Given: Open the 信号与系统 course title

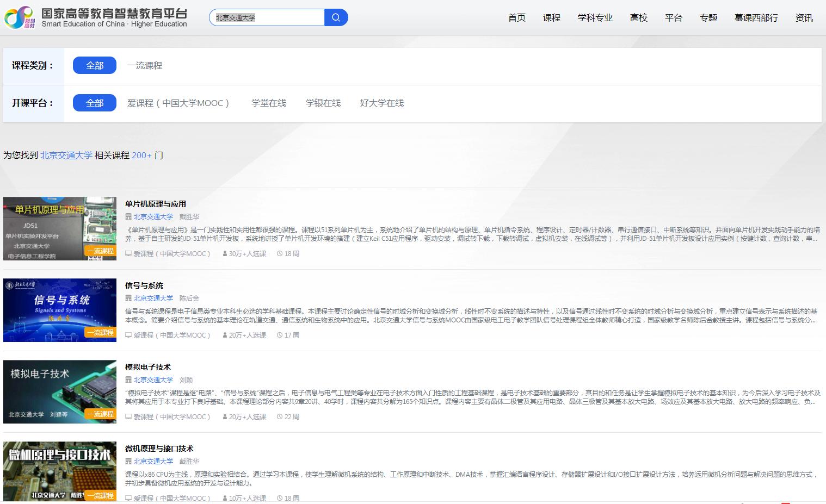Looking at the screenshot, I should tap(144, 285).
